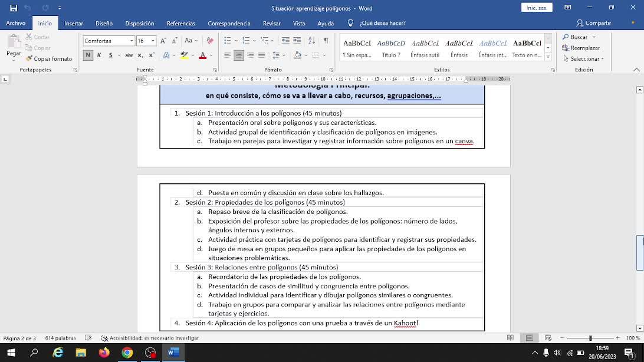Open the numbering list dropdown arrow
This screenshot has width=644, height=362.
(254, 41)
